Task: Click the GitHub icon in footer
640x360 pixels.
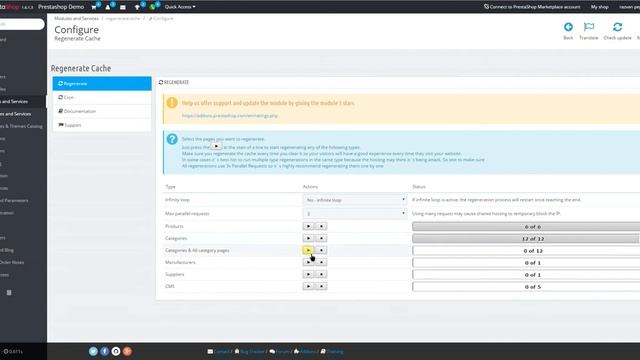Action: coord(116,351)
